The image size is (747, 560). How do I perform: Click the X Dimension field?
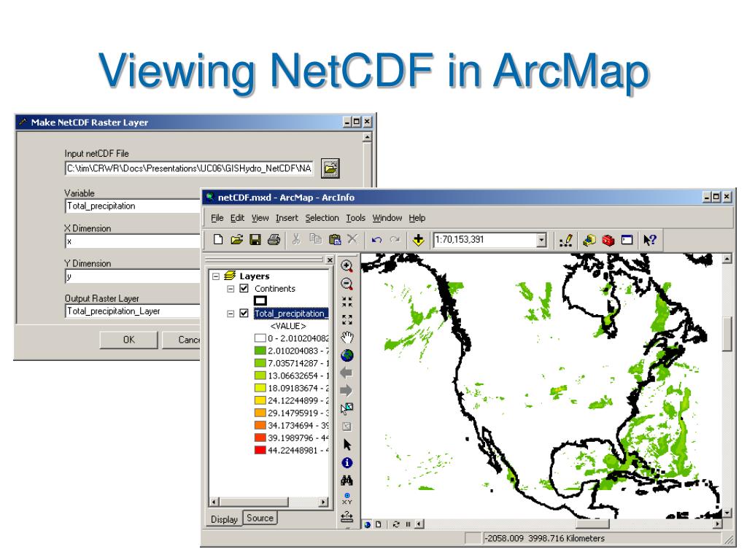(x=133, y=241)
